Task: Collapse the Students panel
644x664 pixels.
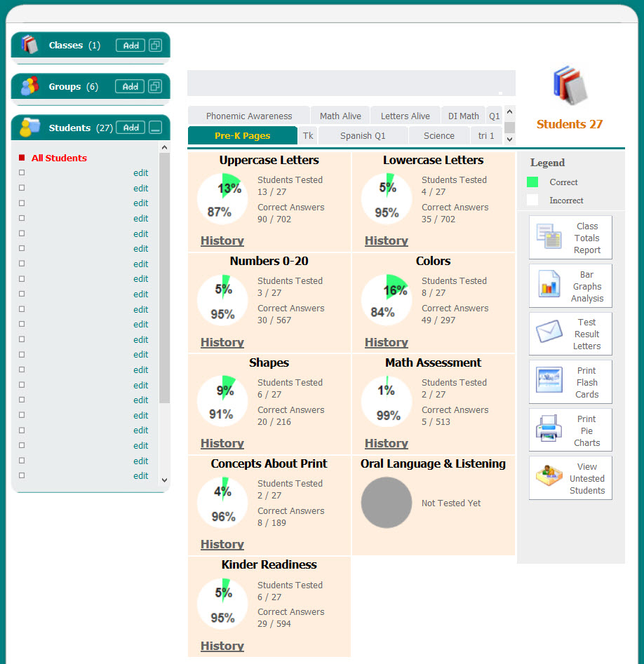Action: (156, 128)
